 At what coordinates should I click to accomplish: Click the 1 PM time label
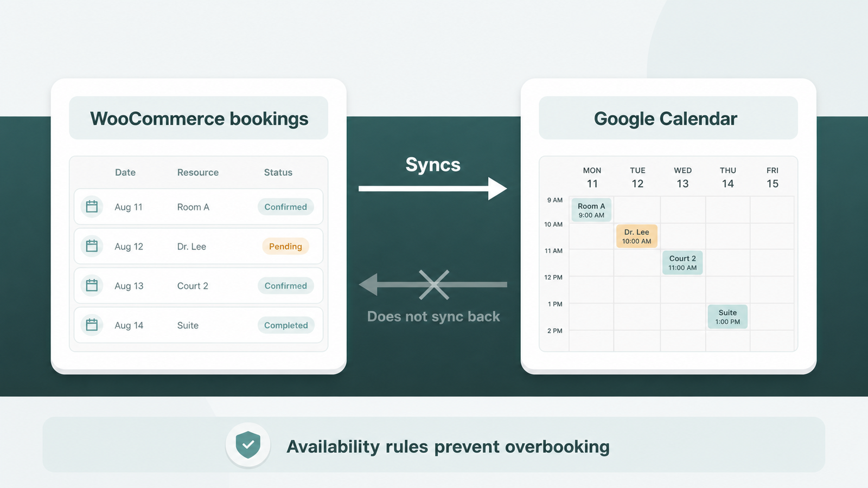tap(555, 304)
